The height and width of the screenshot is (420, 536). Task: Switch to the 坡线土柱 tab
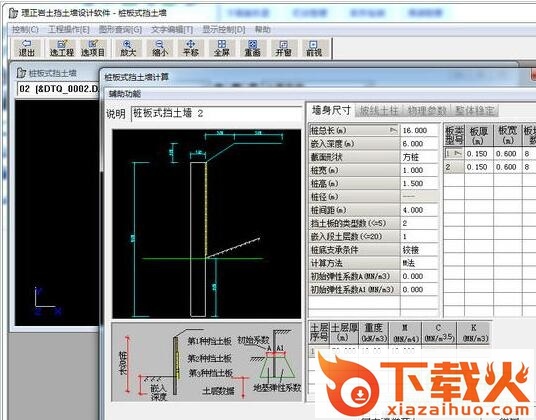(379, 111)
